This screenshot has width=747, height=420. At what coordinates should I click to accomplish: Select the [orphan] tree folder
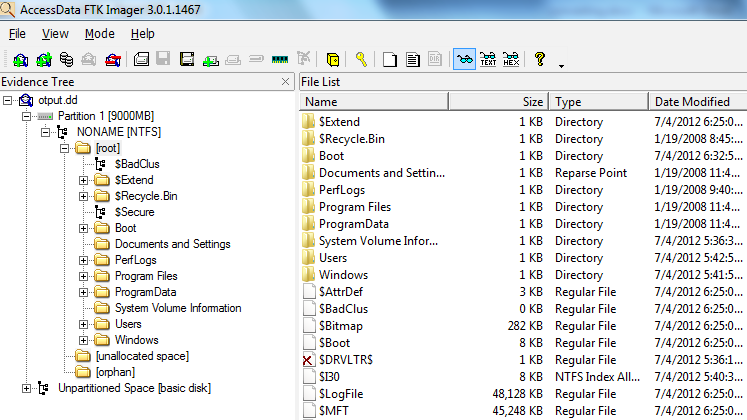tap(115, 372)
